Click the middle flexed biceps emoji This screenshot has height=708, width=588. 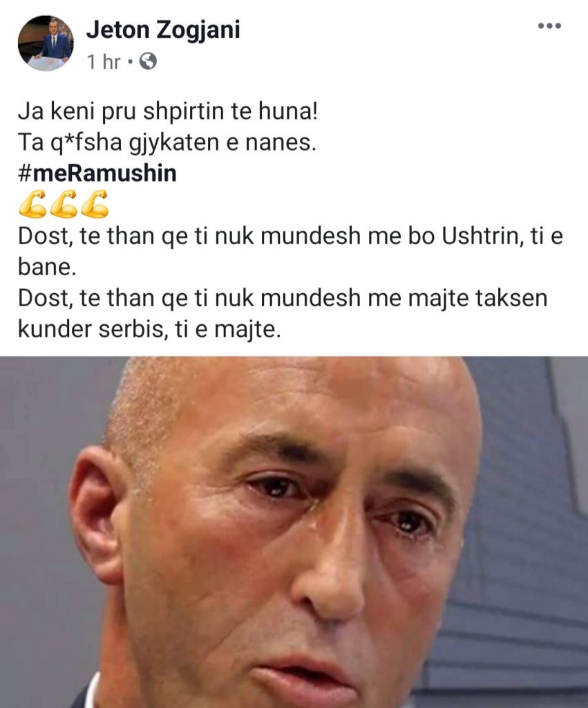tap(64, 204)
